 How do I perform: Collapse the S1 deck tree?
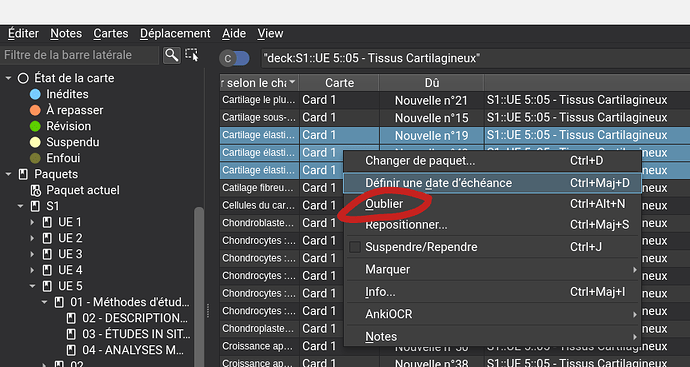coord(20,206)
